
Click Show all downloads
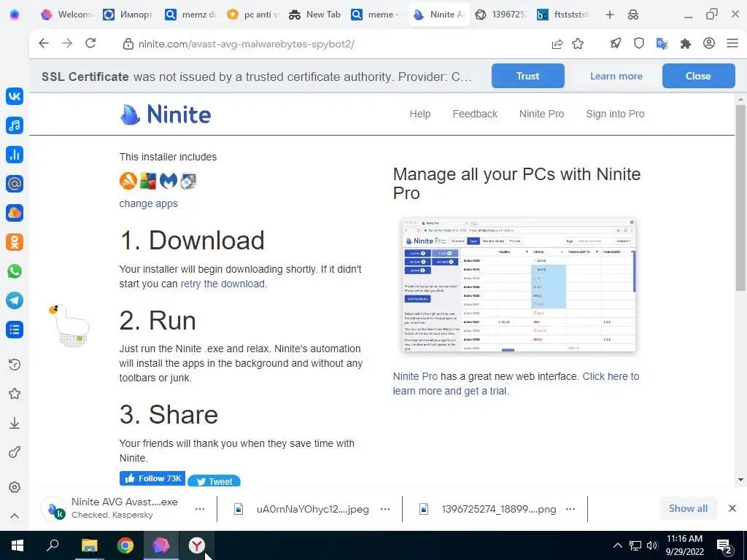coord(688,508)
